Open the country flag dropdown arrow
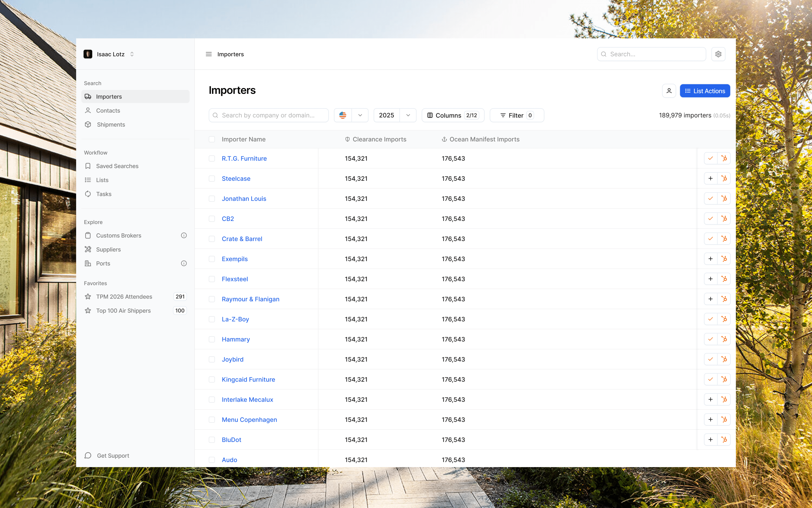Screen dimensions: 812x508 (x=360, y=115)
